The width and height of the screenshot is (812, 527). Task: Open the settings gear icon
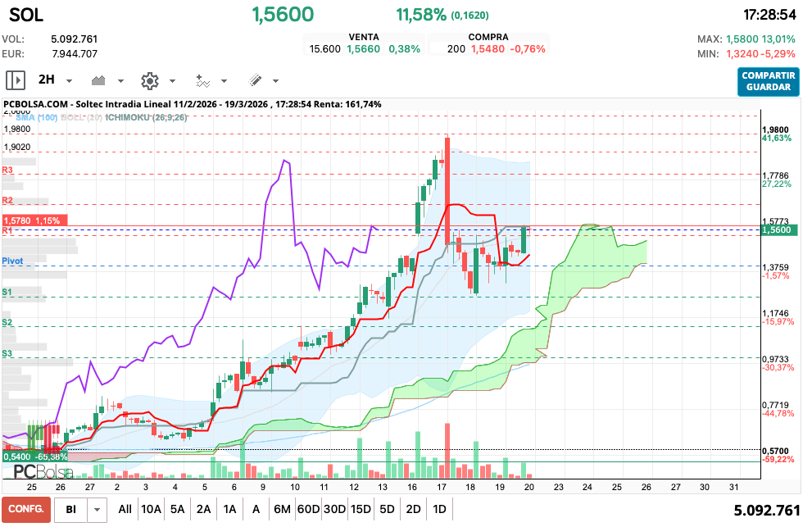pyautogui.click(x=150, y=81)
